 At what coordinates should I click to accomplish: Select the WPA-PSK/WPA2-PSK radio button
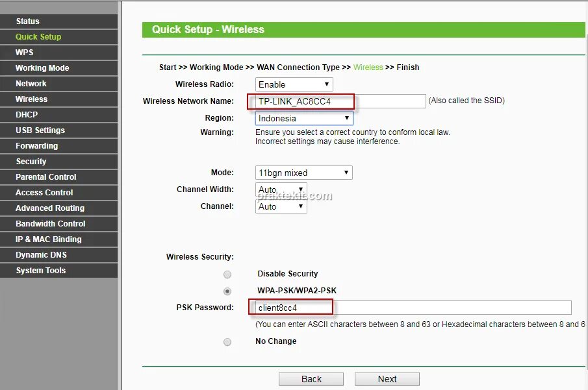click(x=227, y=291)
